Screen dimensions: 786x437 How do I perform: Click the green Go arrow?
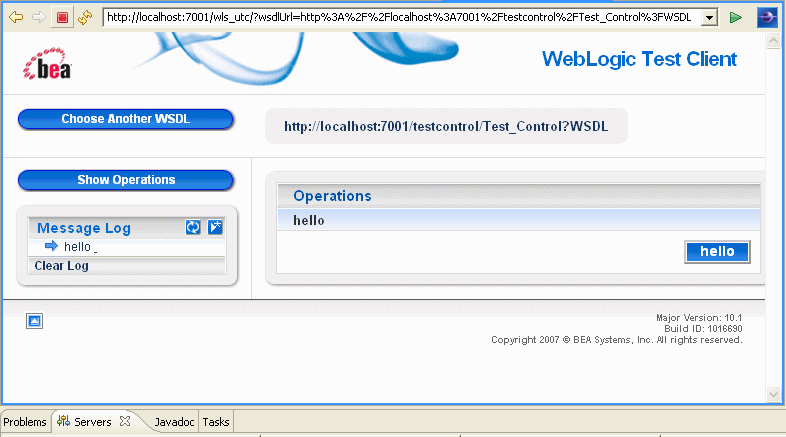pyautogui.click(x=735, y=18)
